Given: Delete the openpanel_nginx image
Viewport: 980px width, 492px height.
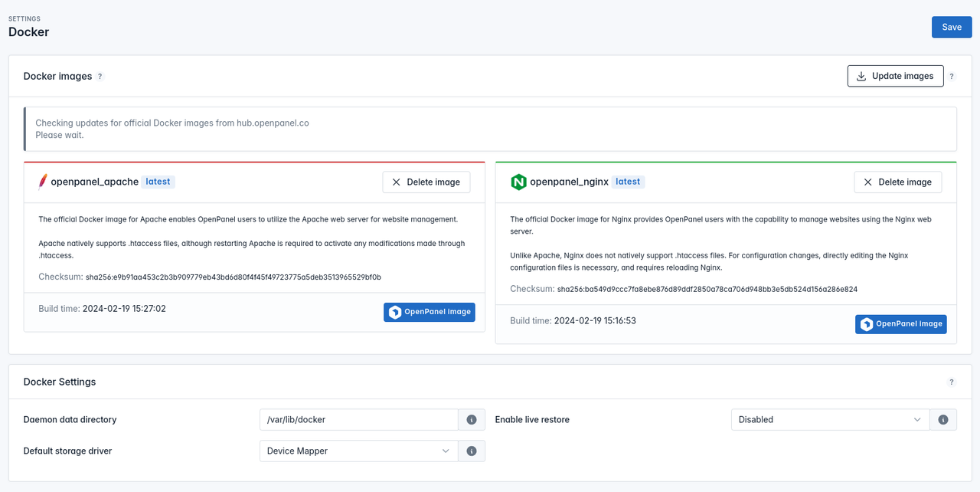Looking at the screenshot, I should click(x=898, y=182).
